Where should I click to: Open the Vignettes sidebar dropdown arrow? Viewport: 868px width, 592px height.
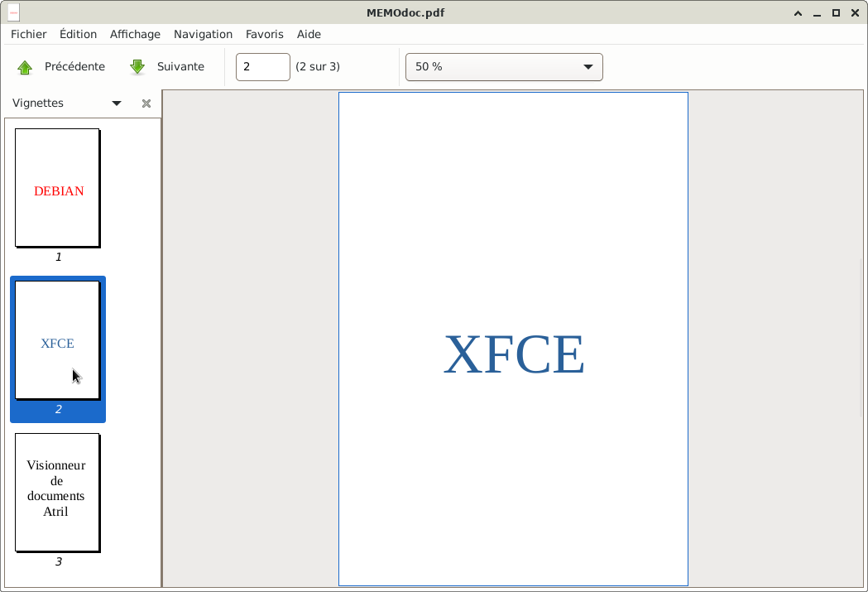(x=116, y=103)
